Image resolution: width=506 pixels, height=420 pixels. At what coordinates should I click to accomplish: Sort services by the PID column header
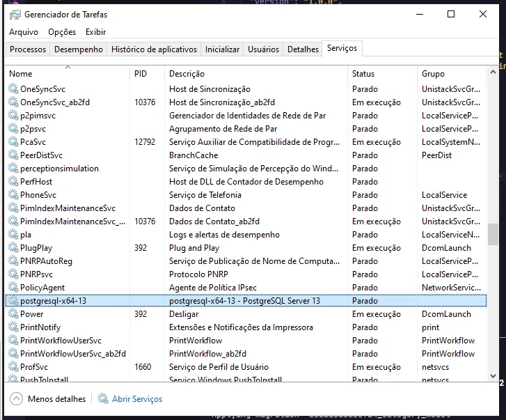tap(141, 74)
